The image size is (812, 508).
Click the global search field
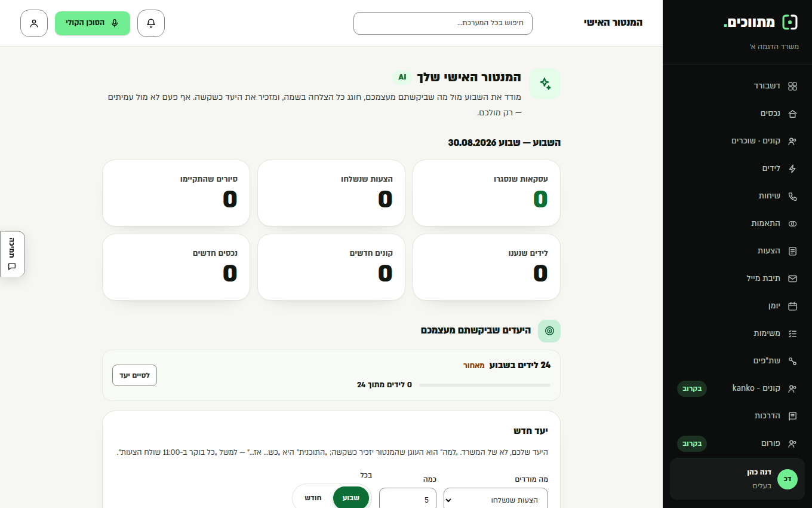(x=443, y=23)
